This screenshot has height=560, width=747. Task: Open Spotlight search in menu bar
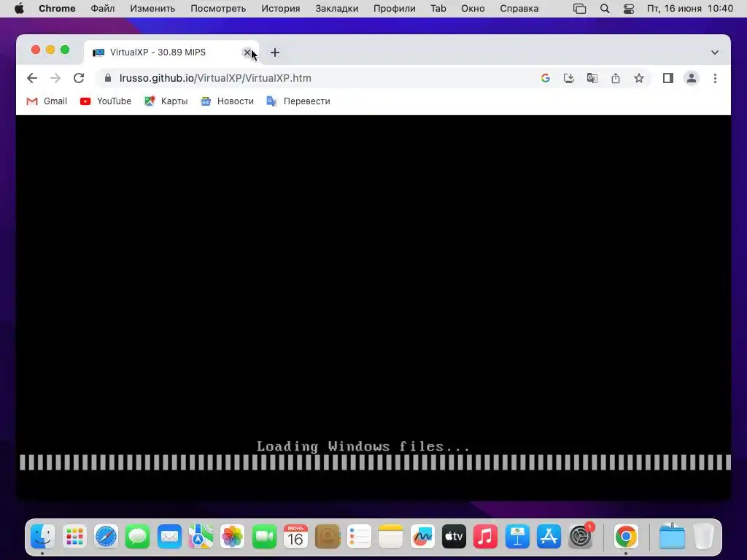(605, 9)
